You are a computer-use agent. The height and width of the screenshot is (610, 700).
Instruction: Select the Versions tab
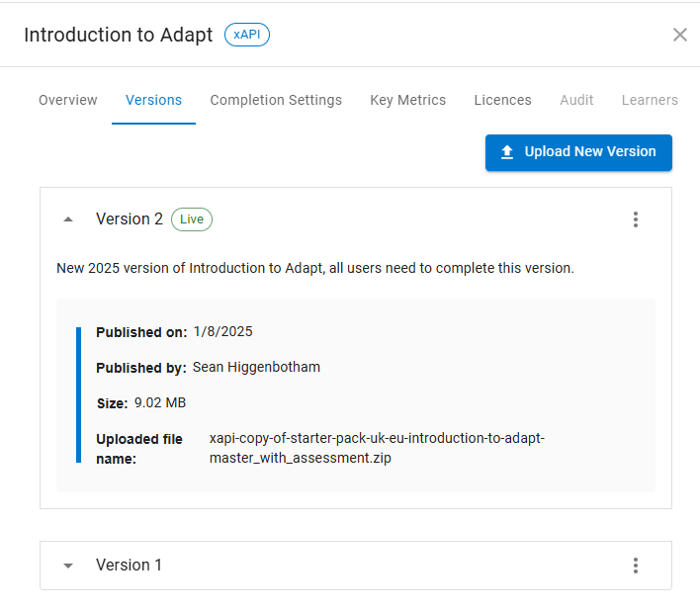[x=153, y=100]
